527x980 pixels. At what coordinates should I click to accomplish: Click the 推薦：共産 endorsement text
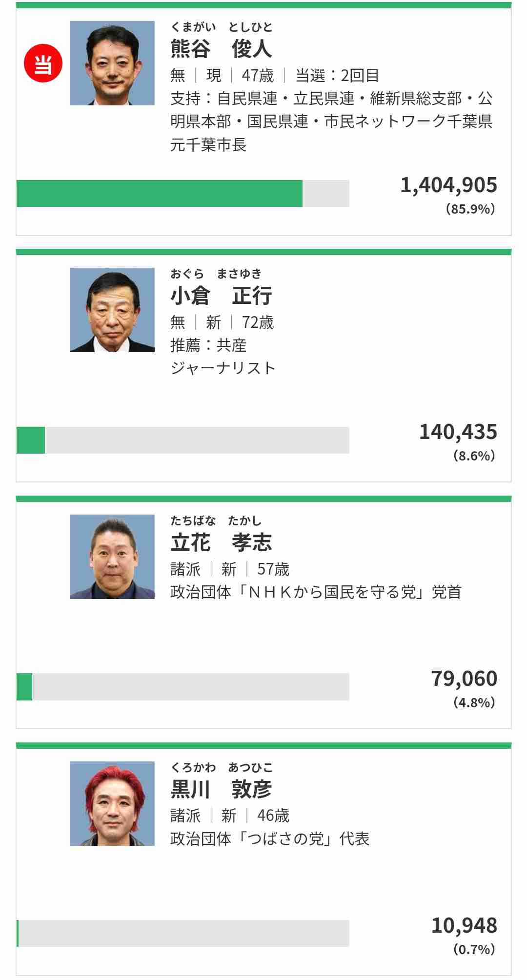pos(208,345)
